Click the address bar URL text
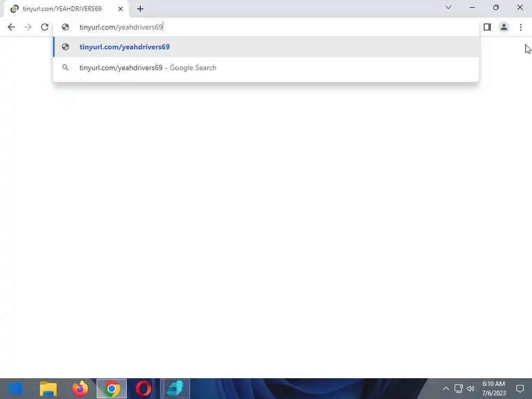This screenshot has width=532, height=399. pyautogui.click(x=121, y=27)
